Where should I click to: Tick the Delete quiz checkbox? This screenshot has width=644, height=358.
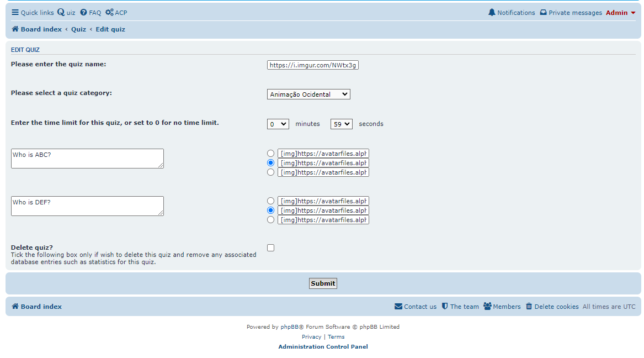click(270, 248)
